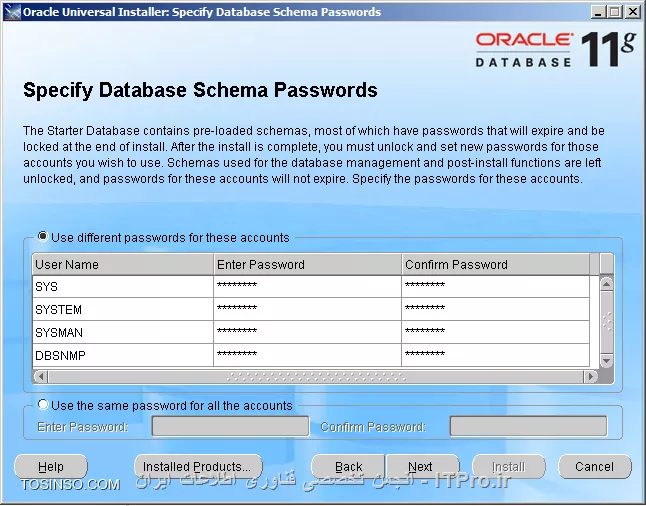Screen dimensions: 646x506
Task: Close the Oracle Universal Installer window
Action: click(x=632, y=12)
